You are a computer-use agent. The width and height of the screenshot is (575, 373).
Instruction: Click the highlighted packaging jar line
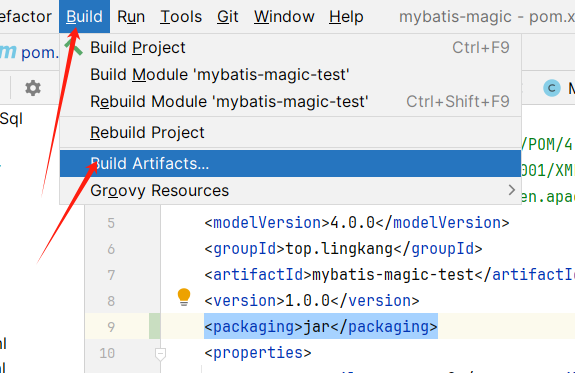(x=321, y=326)
